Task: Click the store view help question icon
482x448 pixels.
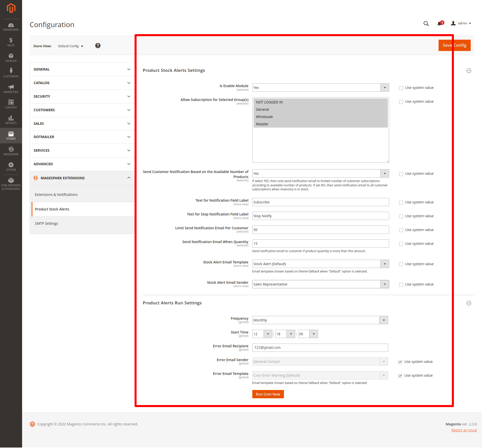Action: [x=98, y=46]
